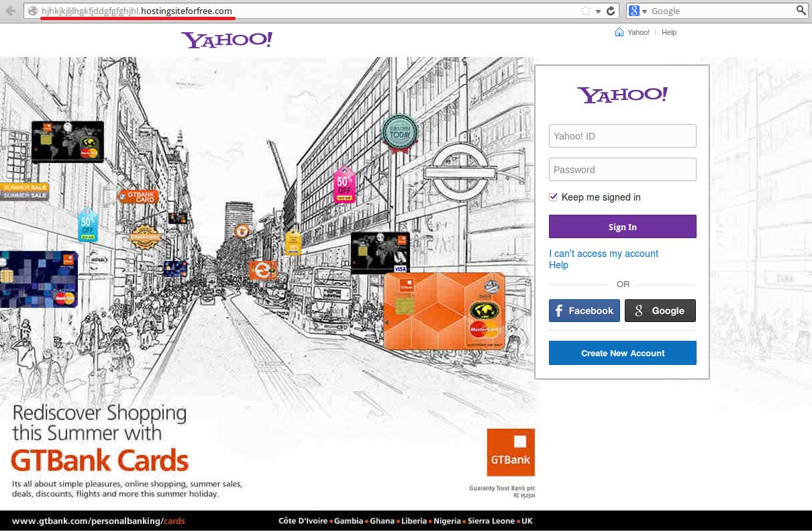
Task: Click the purple Sign In button
Action: pos(623,227)
